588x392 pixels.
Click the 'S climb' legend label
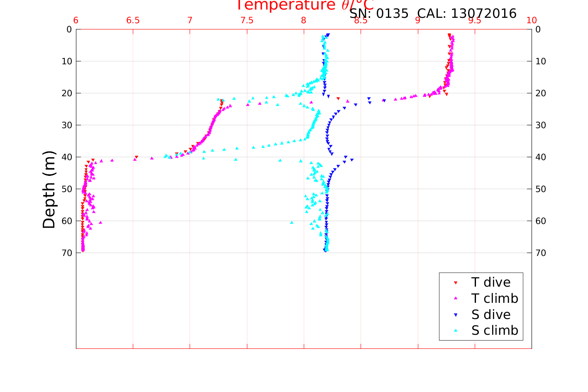tap(495, 331)
